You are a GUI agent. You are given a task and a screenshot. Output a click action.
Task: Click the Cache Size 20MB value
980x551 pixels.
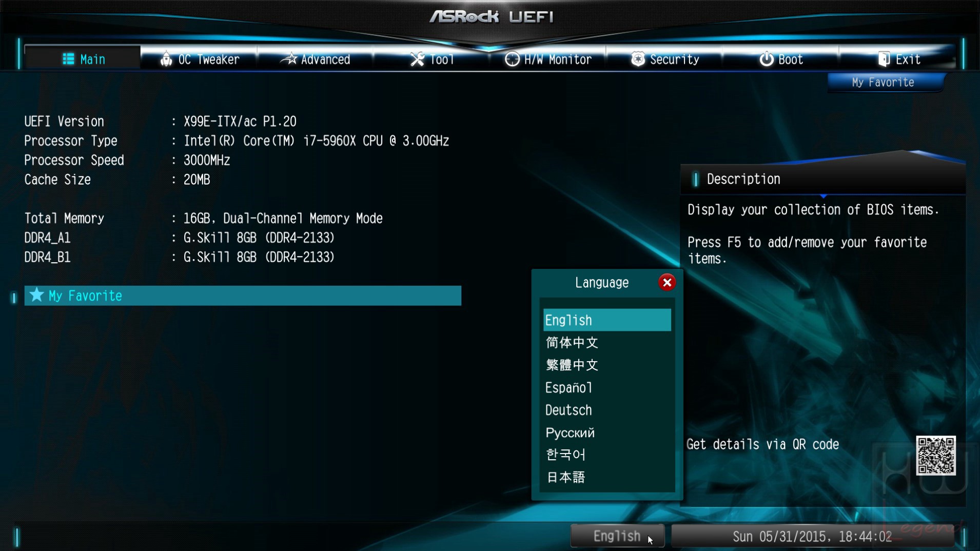[197, 180]
